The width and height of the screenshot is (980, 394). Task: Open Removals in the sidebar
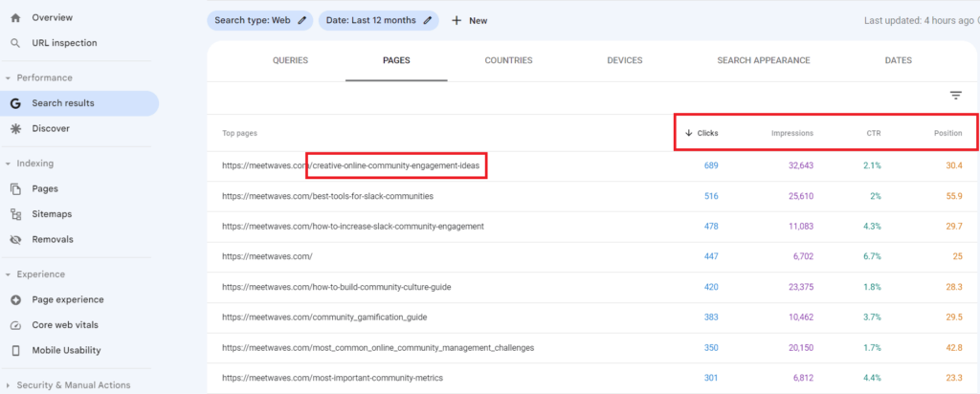tap(53, 240)
